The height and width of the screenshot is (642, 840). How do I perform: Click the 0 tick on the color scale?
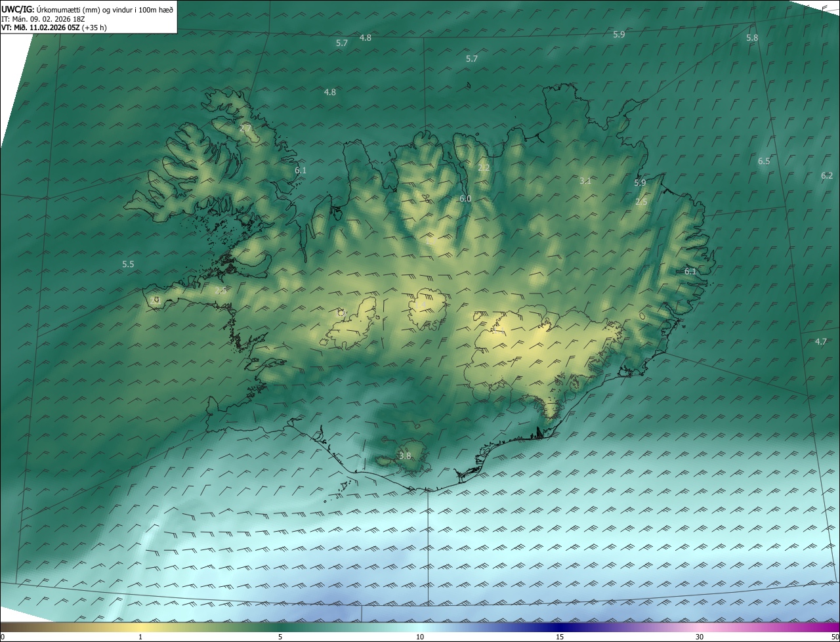pos(3,637)
